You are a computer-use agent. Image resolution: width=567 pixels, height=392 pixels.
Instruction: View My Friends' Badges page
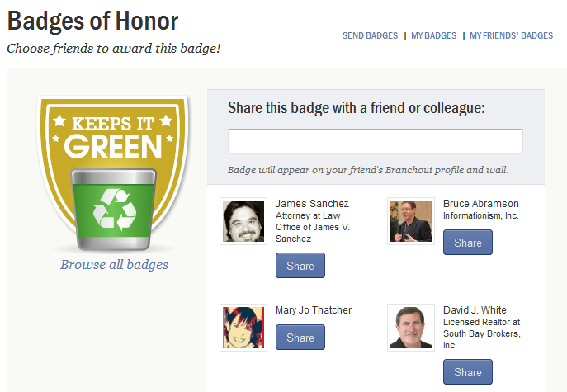[x=511, y=35]
